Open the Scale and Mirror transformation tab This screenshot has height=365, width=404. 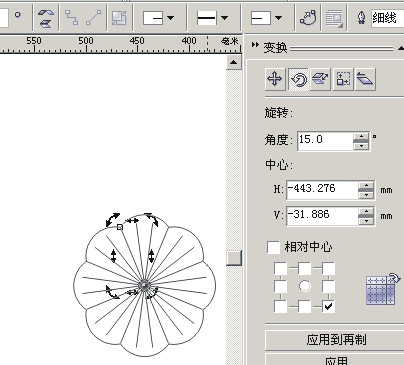320,79
